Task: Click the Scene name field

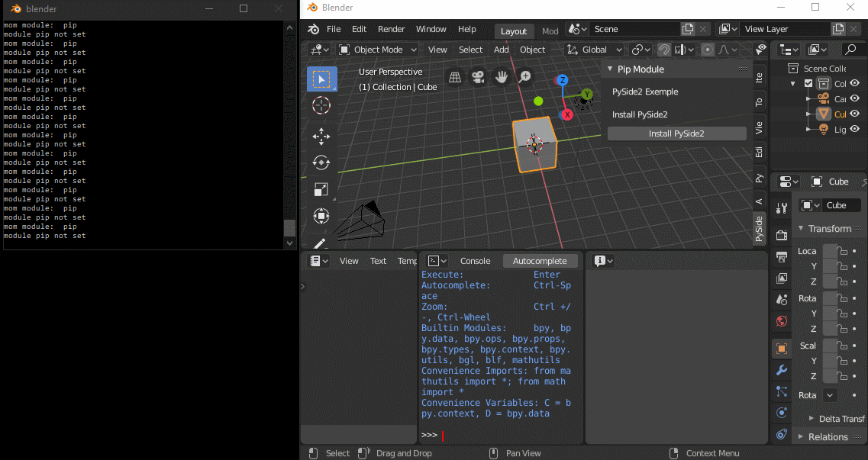Action: [634, 29]
